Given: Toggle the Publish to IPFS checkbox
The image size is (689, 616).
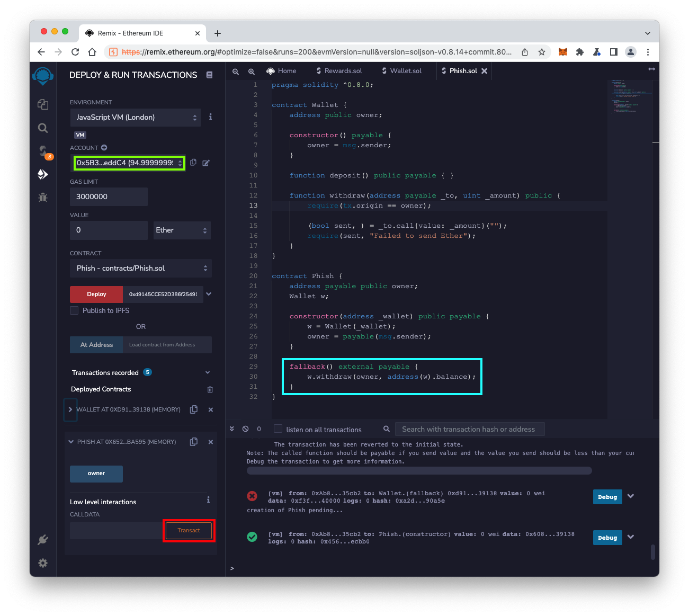Looking at the screenshot, I should [x=74, y=310].
